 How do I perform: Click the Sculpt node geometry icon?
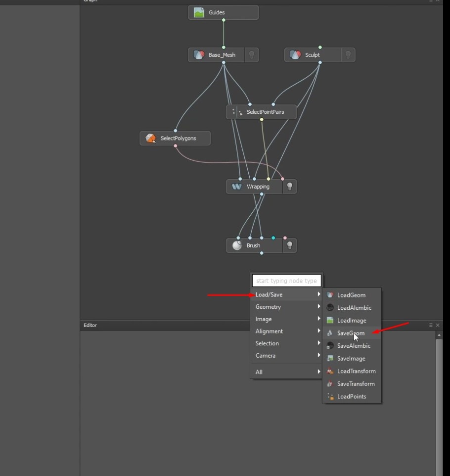pos(295,55)
